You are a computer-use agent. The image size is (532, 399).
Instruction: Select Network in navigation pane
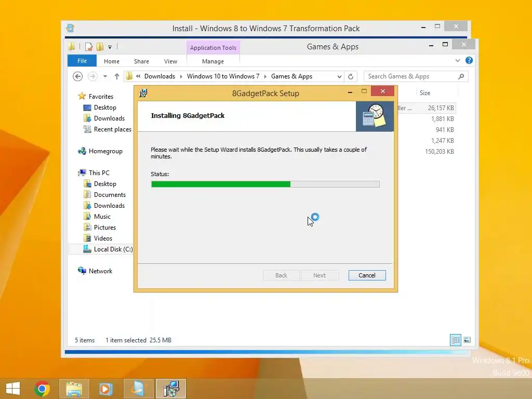pyautogui.click(x=100, y=271)
